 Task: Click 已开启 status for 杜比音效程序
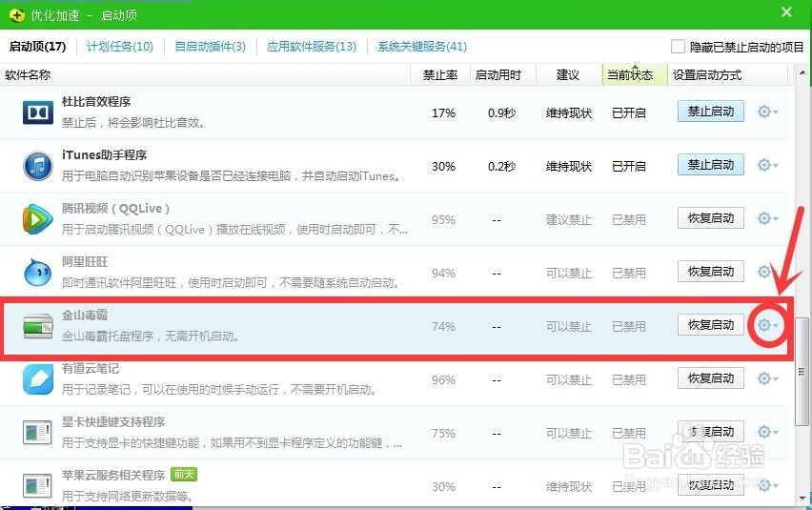pos(629,112)
